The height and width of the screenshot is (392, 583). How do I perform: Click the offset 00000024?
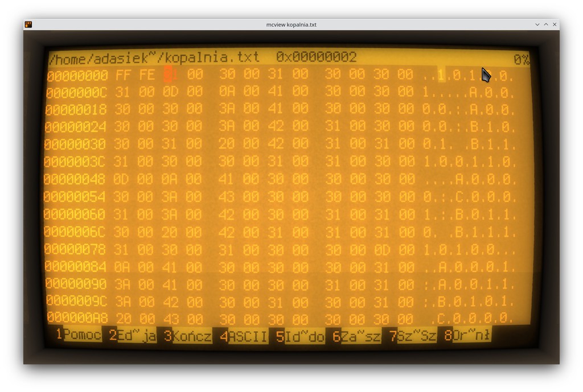pos(76,127)
